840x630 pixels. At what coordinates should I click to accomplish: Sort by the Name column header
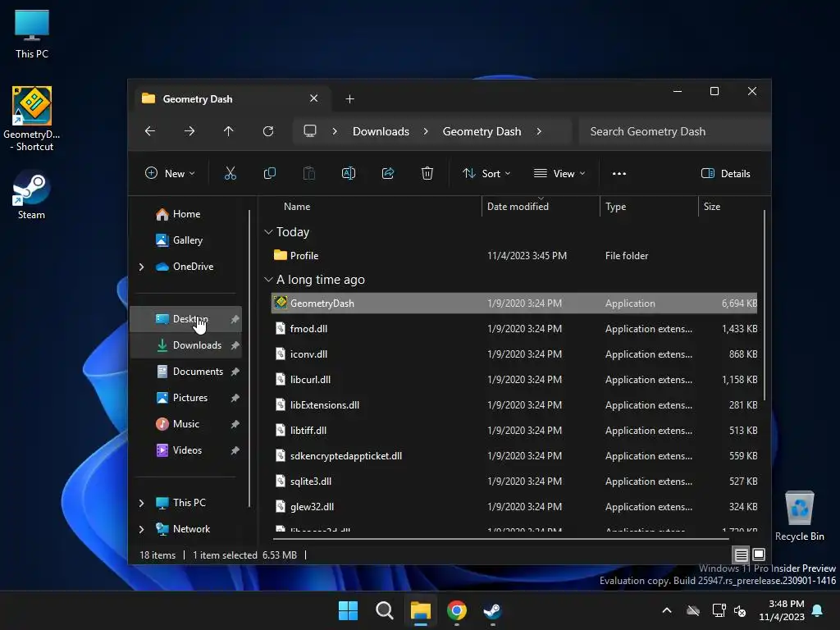297,206
